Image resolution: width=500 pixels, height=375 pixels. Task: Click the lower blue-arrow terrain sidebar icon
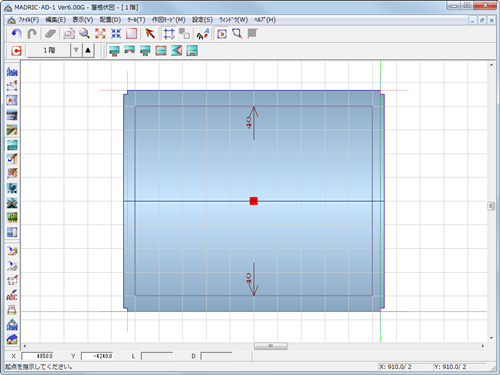coord(12,266)
